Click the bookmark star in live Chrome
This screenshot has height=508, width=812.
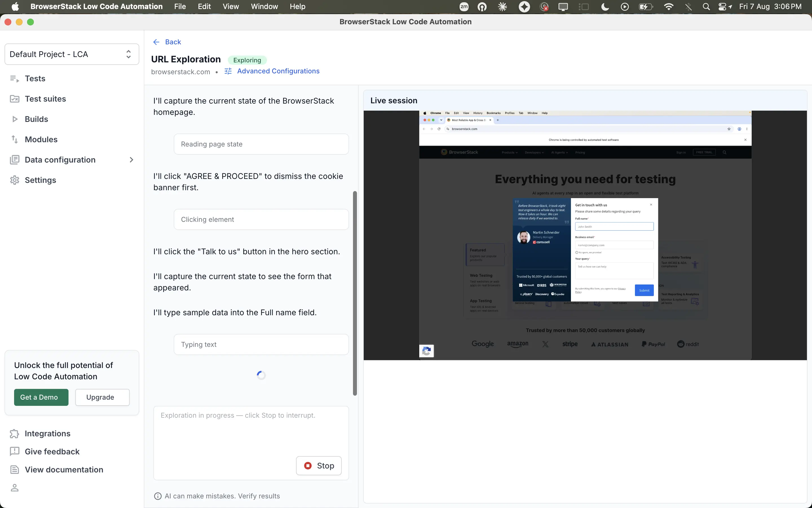[x=729, y=129]
